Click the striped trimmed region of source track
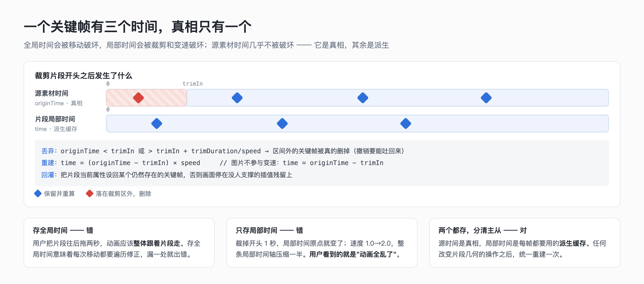Screen dimensions: 644x284 point(147,98)
